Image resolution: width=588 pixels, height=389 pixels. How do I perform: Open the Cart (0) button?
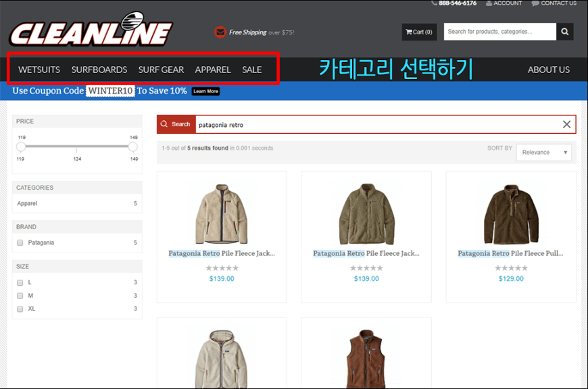coord(419,32)
